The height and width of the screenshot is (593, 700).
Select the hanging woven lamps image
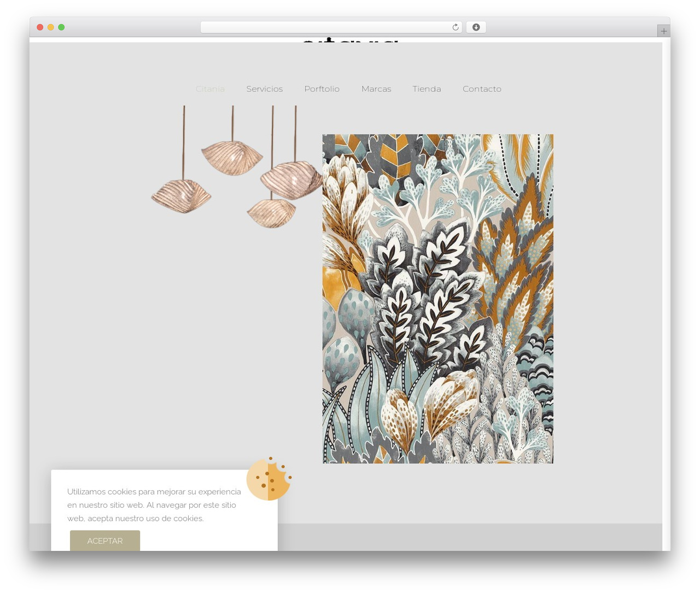237,167
